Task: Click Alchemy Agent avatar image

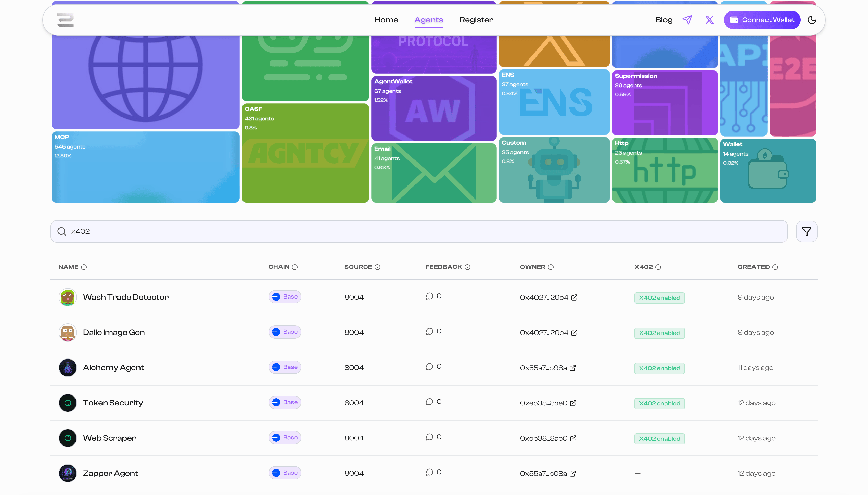Action: (68, 367)
